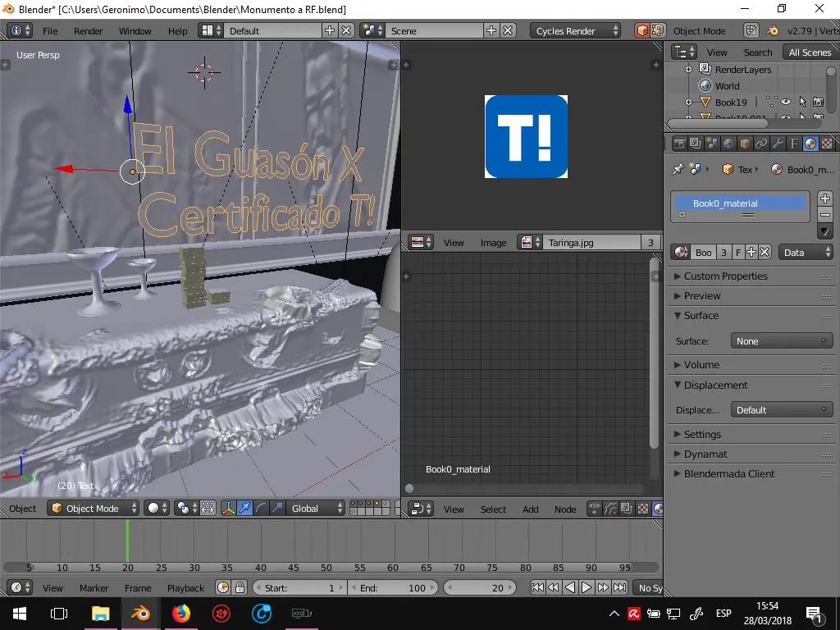The image size is (840, 630).
Task: Browse materials with the sphere icon button
Action: pyautogui.click(x=681, y=253)
